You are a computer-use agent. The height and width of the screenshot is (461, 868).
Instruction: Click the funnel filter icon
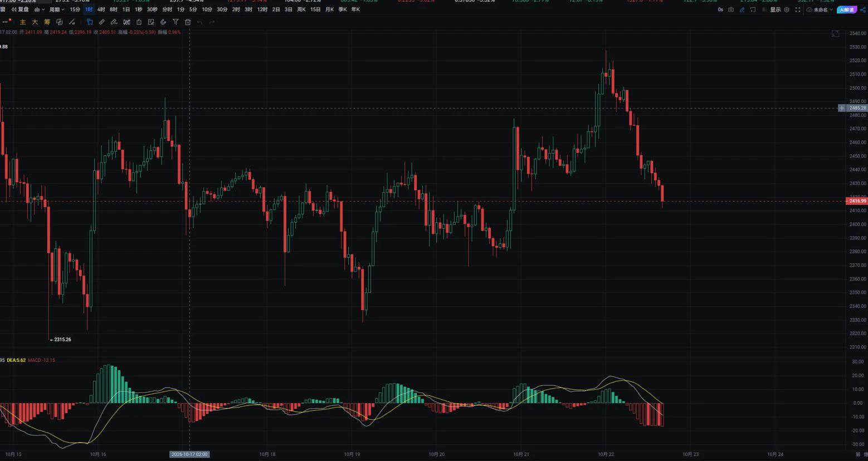[x=175, y=22]
